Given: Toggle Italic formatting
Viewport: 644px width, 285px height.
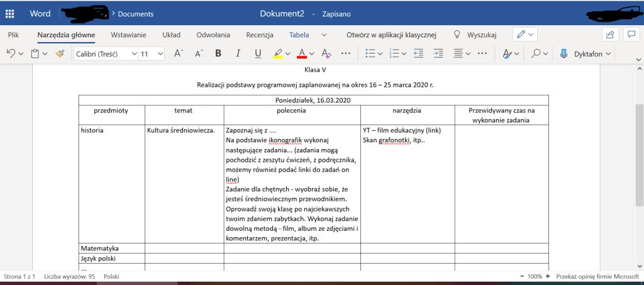Looking at the screenshot, I should [238, 54].
